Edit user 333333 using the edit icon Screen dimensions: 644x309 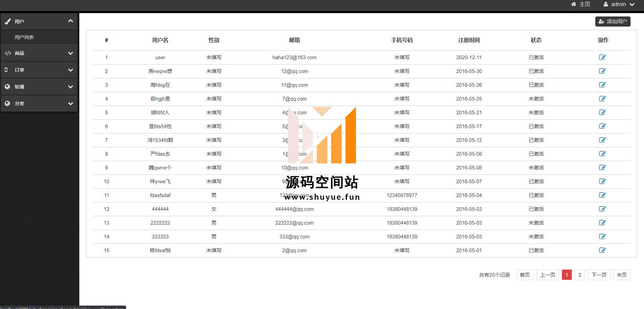click(x=602, y=237)
